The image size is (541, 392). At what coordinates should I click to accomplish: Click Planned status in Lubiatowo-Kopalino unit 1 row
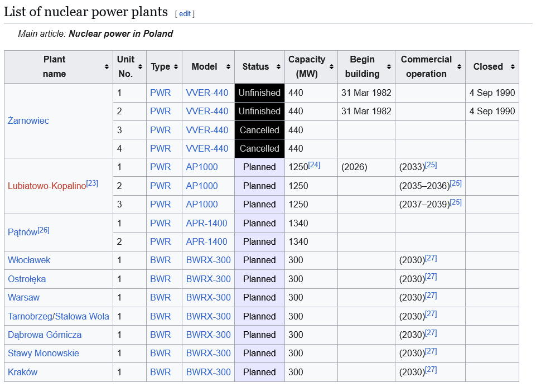(x=259, y=167)
